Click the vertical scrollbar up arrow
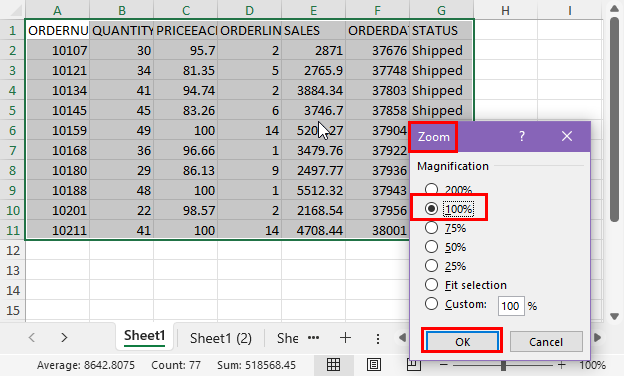The height and width of the screenshot is (376, 624). point(614,8)
